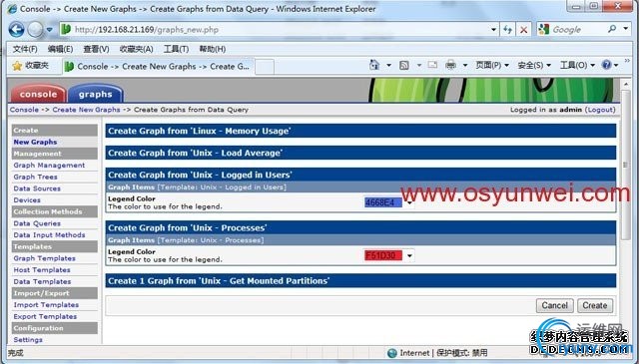Click the Cancel button
Image resolution: width=639 pixels, height=364 pixels.
(555, 305)
